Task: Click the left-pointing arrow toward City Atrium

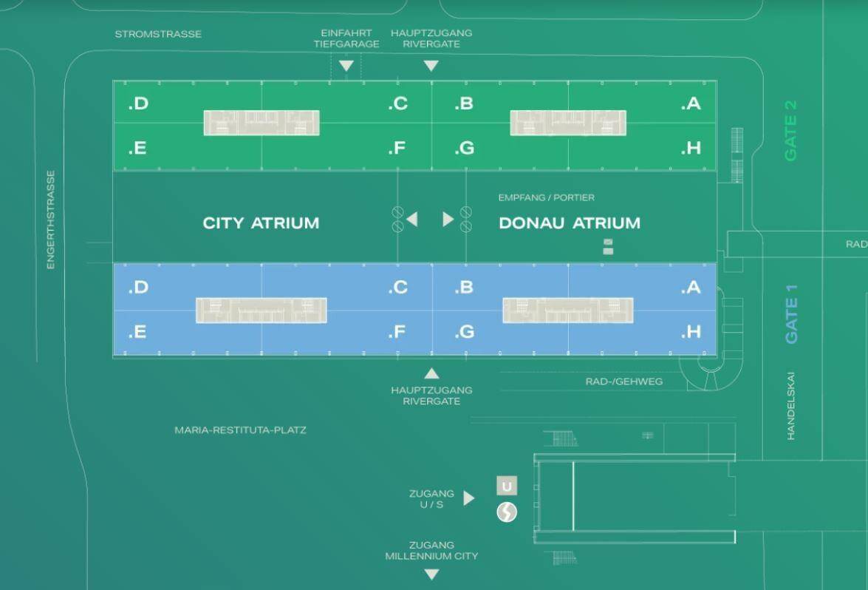Action: click(412, 220)
